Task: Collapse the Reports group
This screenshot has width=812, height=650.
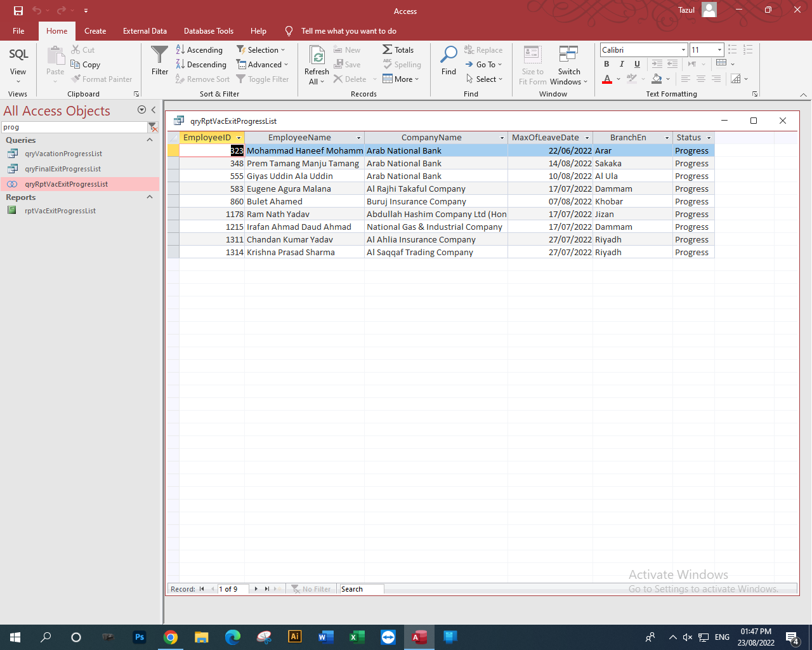Action: (x=150, y=197)
